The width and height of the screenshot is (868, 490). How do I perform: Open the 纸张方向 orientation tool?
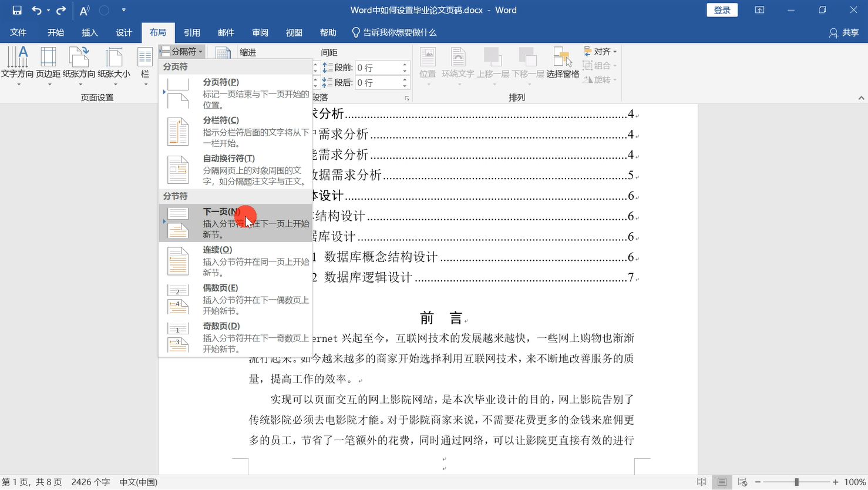[79, 66]
